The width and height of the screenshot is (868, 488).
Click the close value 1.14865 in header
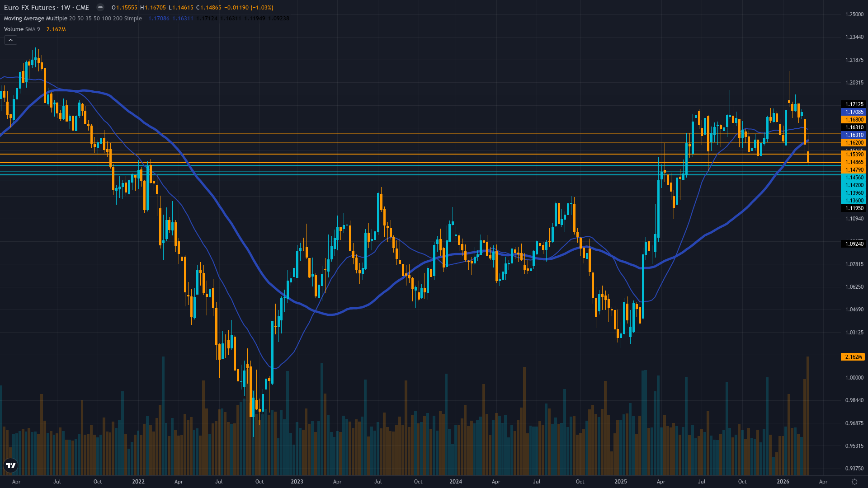pos(211,8)
